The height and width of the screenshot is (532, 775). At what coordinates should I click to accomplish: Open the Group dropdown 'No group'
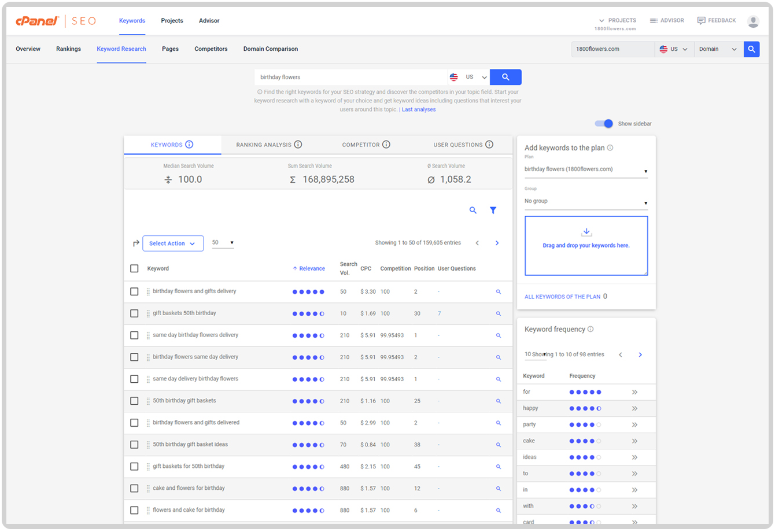point(586,202)
